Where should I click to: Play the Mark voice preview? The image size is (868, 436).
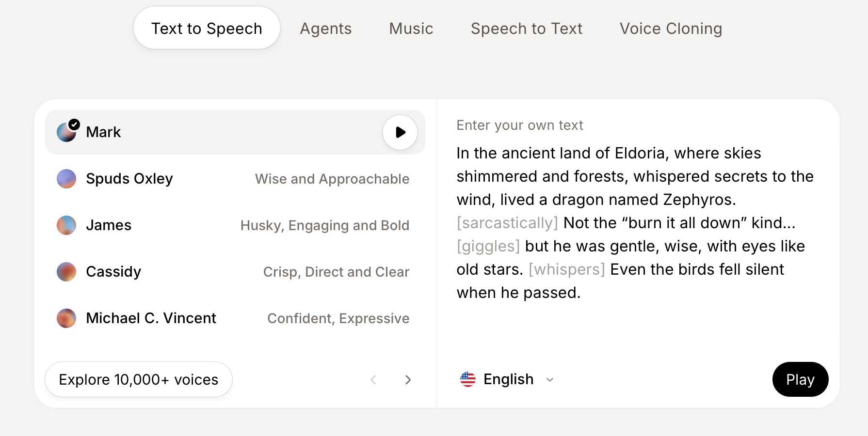(400, 132)
